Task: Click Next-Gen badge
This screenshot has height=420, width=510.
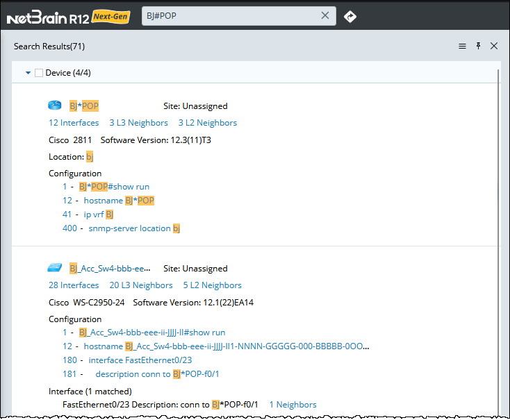Action: pos(110,17)
